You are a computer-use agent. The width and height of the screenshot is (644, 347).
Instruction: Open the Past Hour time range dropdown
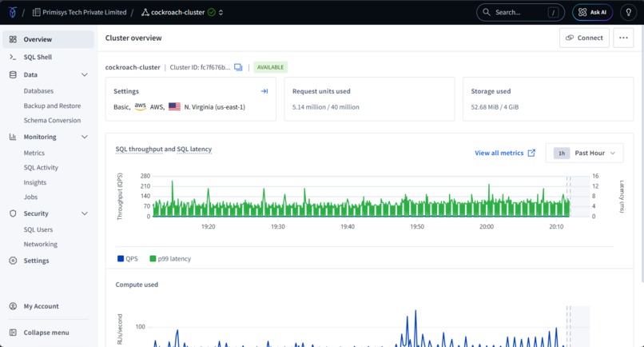(x=584, y=153)
